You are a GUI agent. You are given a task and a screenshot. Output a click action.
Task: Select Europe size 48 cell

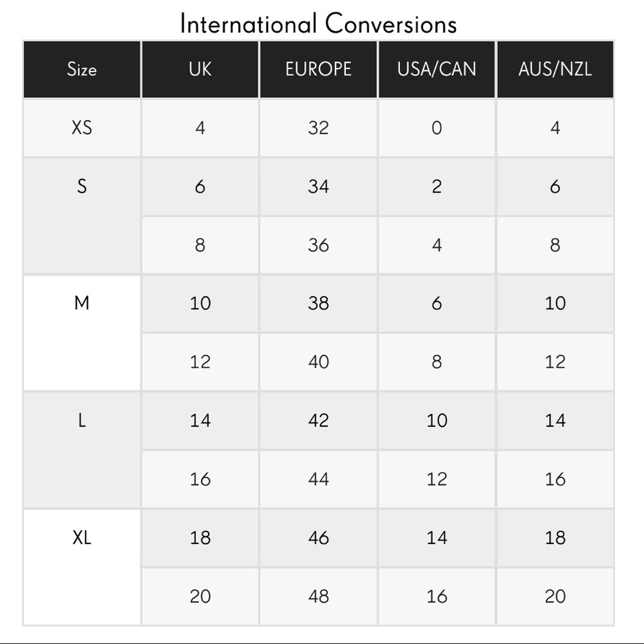point(318,596)
